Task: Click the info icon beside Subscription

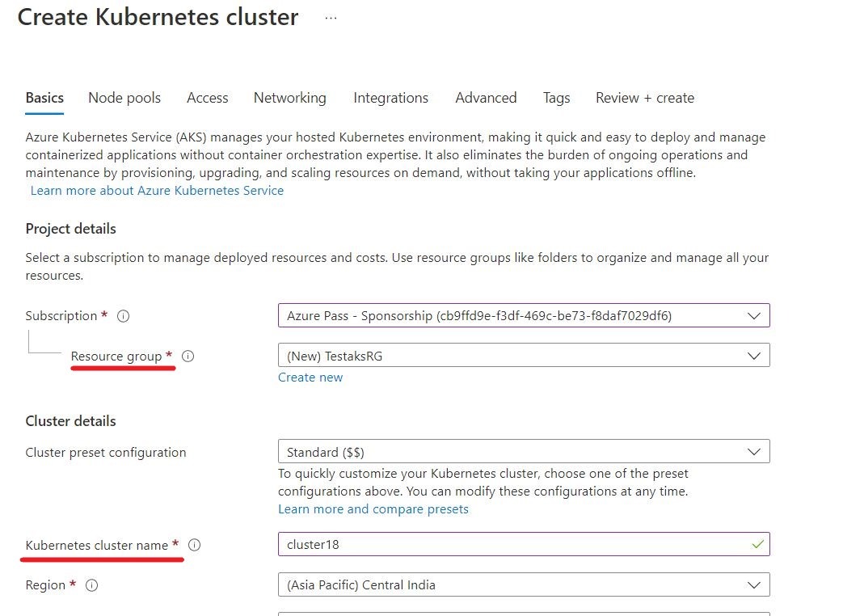Action: click(123, 315)
